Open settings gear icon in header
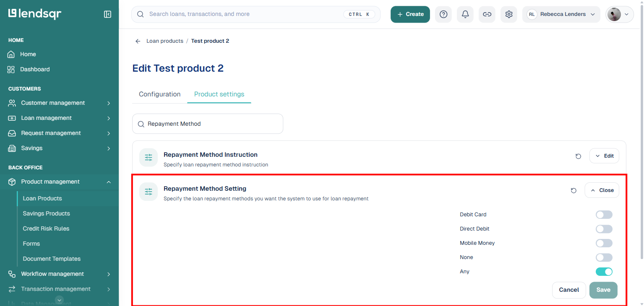Image resolution: width=644 pixels, height=306 pixels. [x=509, y=14]
